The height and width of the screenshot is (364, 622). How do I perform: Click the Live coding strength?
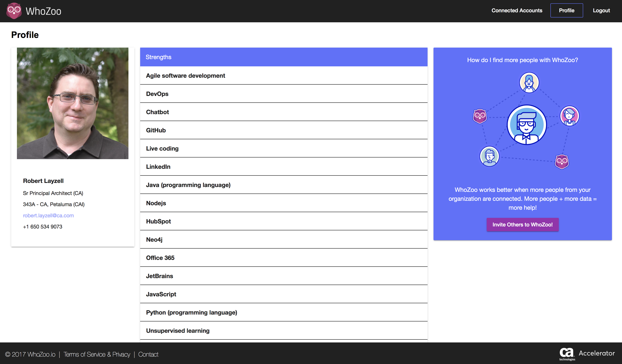(284, 149)
